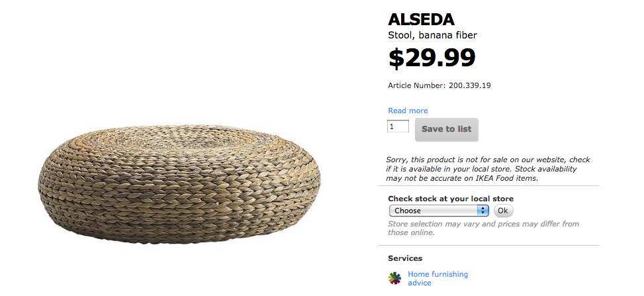Viewport: 644px width, 296px height.
Task: Click the divider line above Services
Action: coord(492,246)
